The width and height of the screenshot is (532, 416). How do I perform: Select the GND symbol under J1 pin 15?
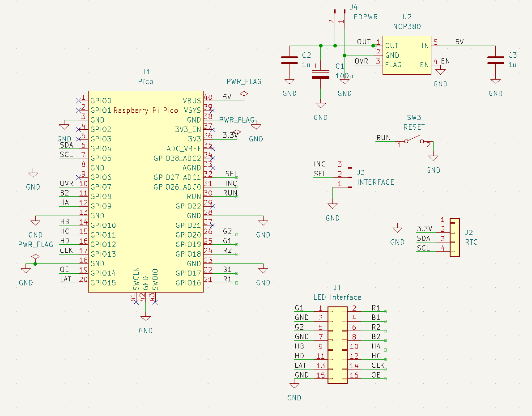(294, 386)
